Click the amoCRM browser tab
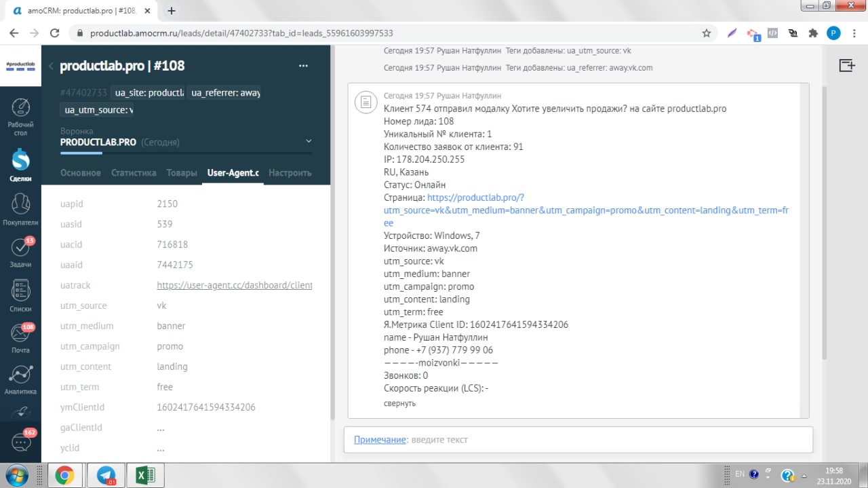This screenshot has width=868, height=488. (81, 10)
